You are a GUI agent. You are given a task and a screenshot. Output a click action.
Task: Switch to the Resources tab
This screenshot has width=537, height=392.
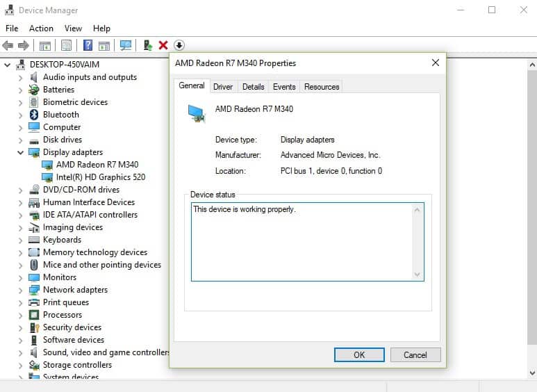click(322, 87)
